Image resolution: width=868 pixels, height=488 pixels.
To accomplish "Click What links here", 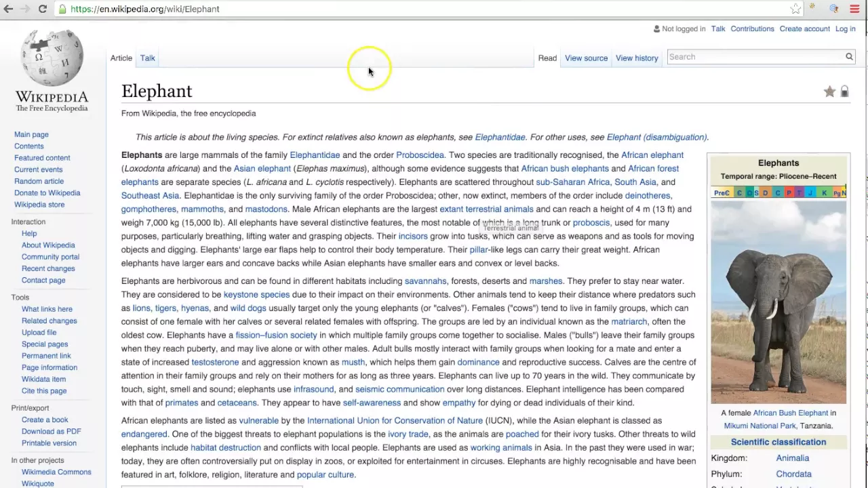I will click(47, 309).
